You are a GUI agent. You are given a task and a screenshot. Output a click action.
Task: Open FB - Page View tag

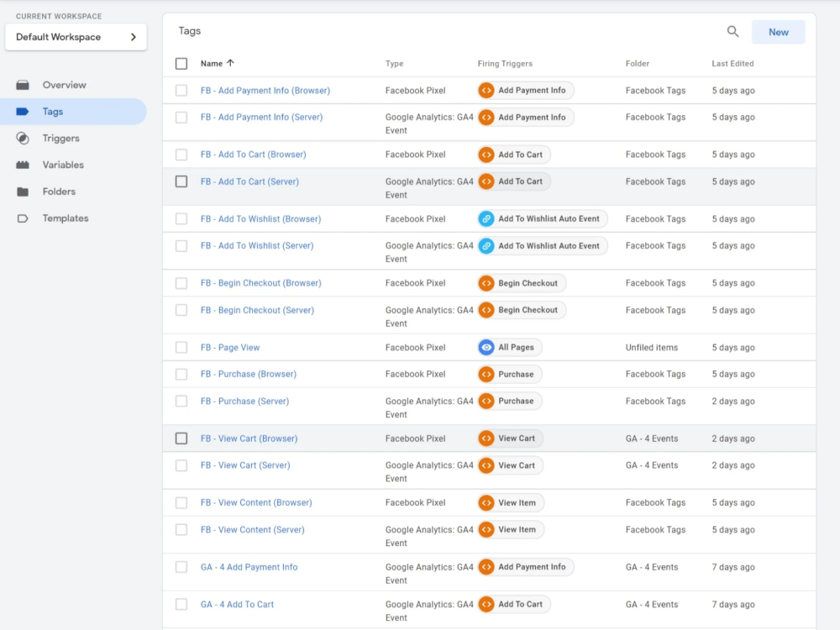[x=230, y=348]
